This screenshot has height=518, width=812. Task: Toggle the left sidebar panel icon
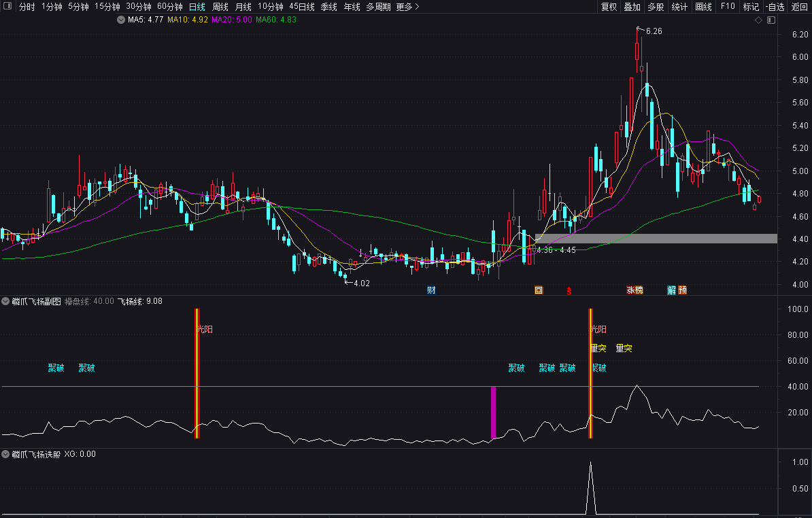coord(7,6)
